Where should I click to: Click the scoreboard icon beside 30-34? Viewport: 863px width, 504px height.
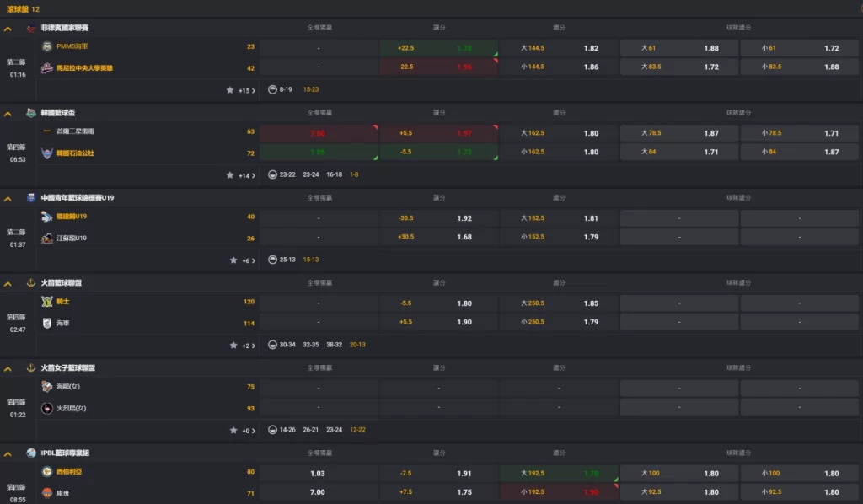click(x=272, y=345)
